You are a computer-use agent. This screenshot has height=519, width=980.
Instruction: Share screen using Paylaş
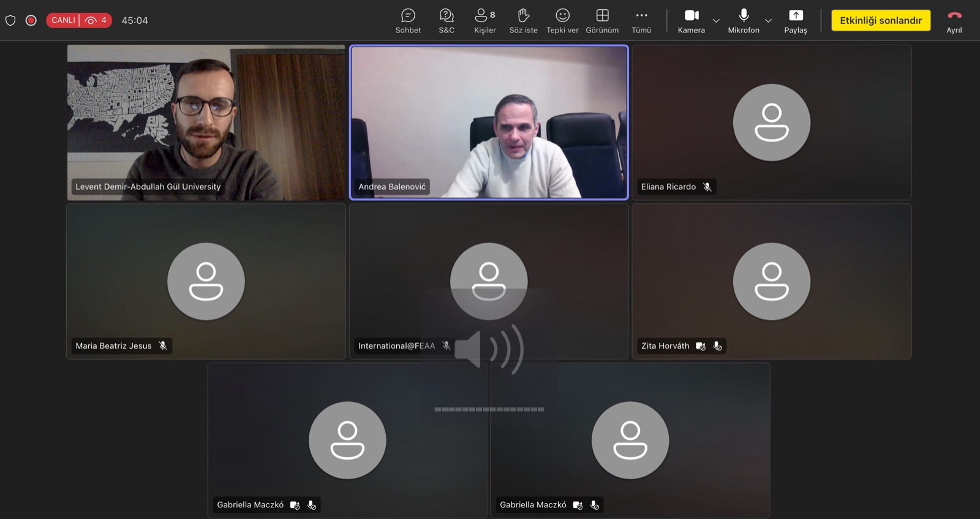click(796, 20)
